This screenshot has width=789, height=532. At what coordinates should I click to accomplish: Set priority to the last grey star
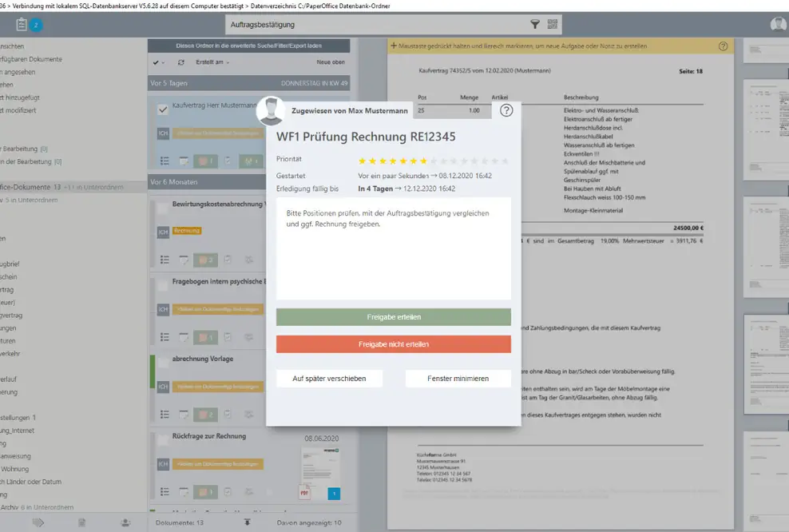pos(505,161)
